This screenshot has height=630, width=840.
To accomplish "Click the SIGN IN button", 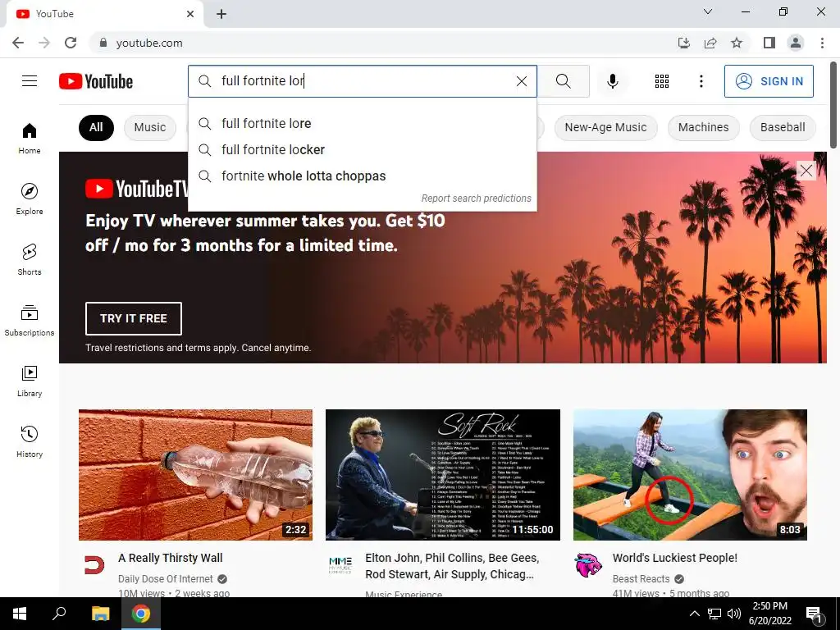I will tap(769, 81).
